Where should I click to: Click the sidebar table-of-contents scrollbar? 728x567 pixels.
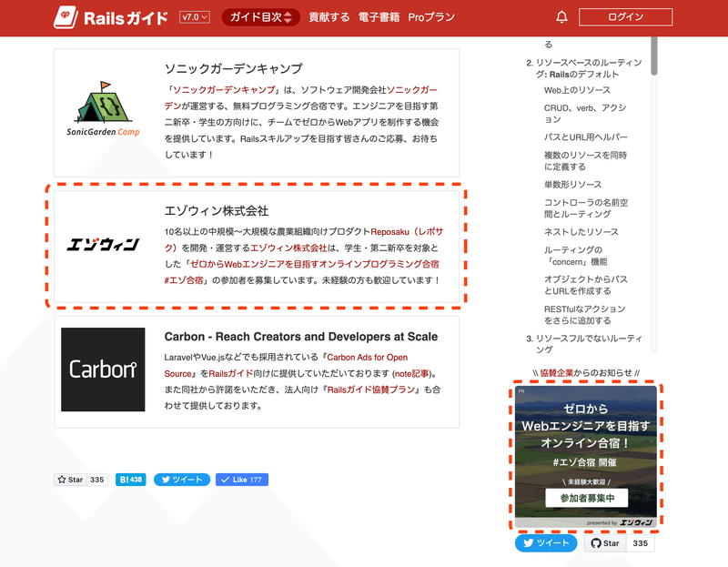pyautogui.click(x=654, y=56)
